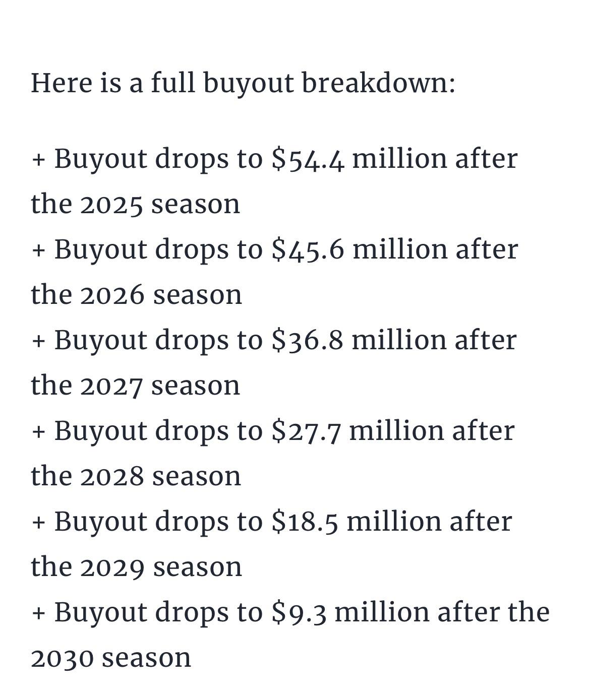Screen dimensions: 590x700
Task: Click the "$27.7" buyout amount
Action: (306, 431)
